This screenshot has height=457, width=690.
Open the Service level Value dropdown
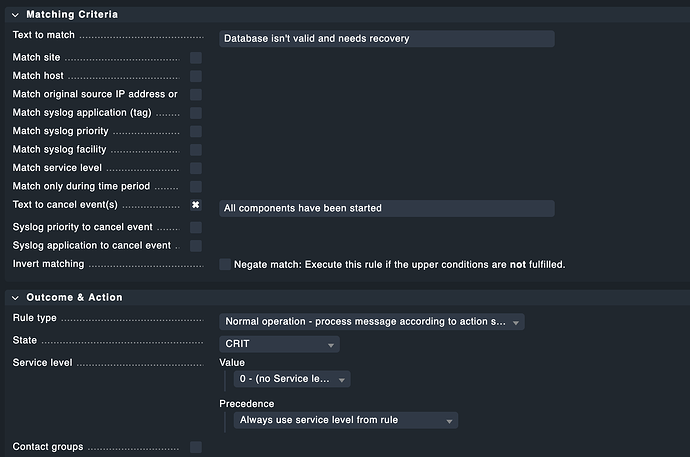tap(293, 379)
